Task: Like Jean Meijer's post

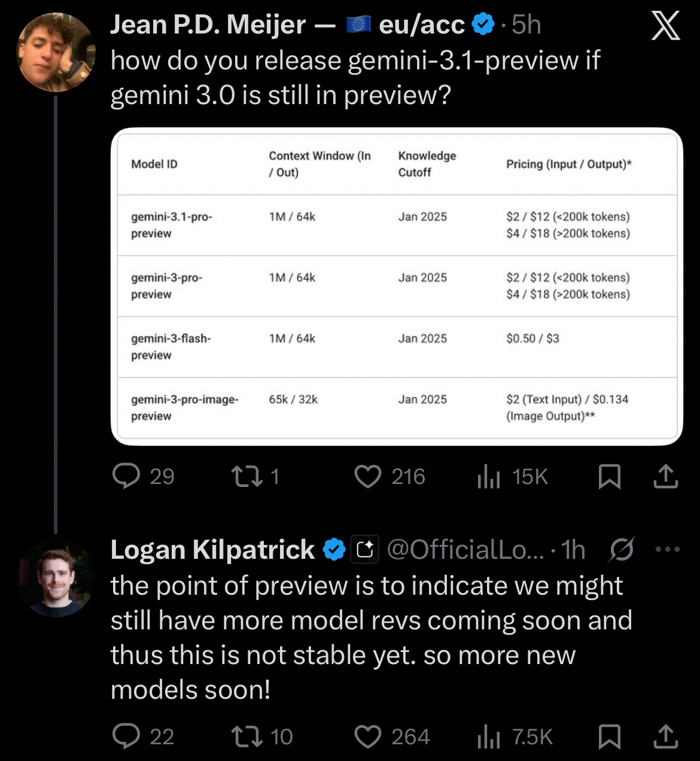Action: tap(368, 477)
